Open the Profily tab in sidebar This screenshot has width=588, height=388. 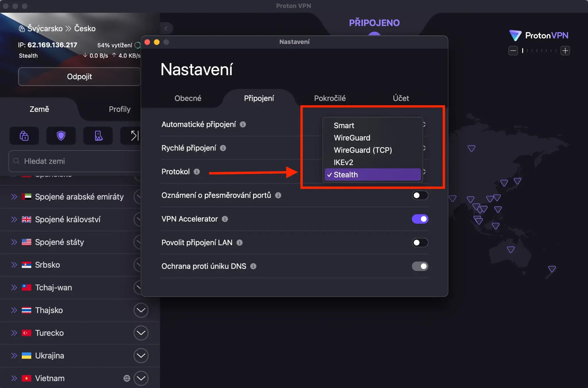119,109
